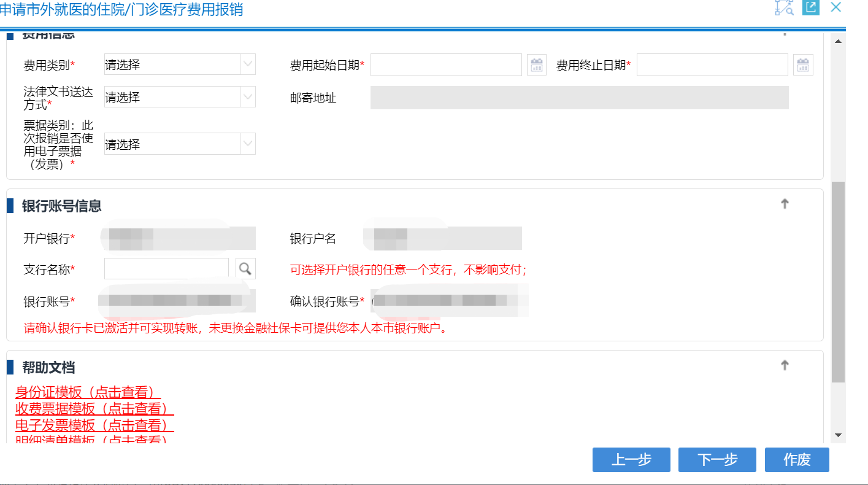Screen dimensions: 868x485
Task: Click the 邮寄地址 field
Action: click(579, 98)
